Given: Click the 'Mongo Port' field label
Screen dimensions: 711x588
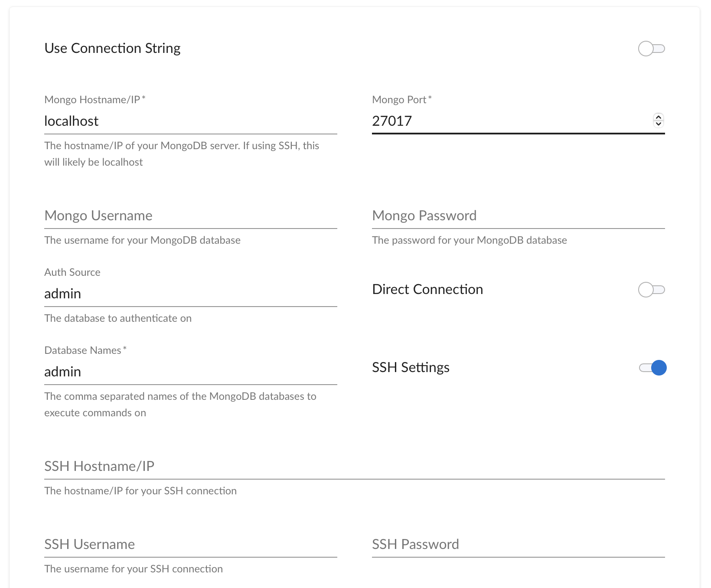Looking at the screenshot, I should (399, 100).
